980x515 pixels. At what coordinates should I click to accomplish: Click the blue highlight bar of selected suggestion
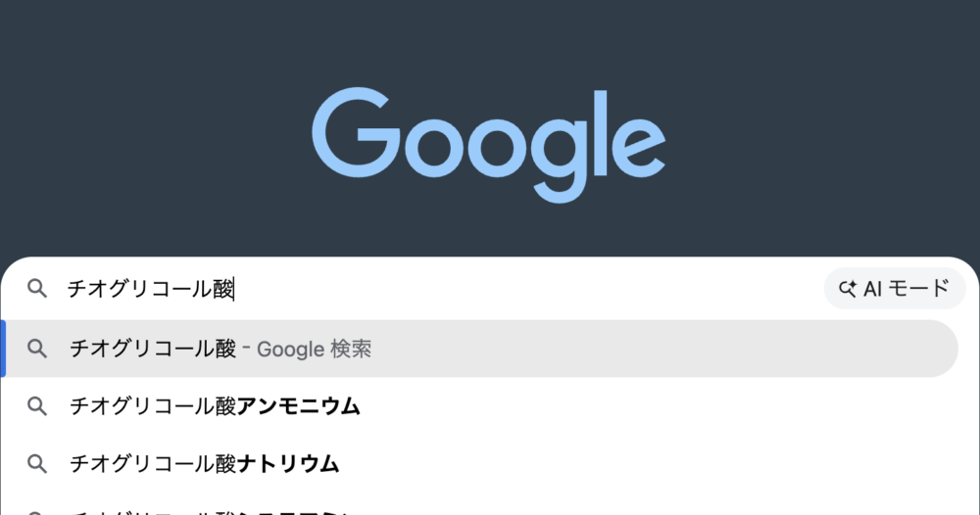tap(3, 349)
